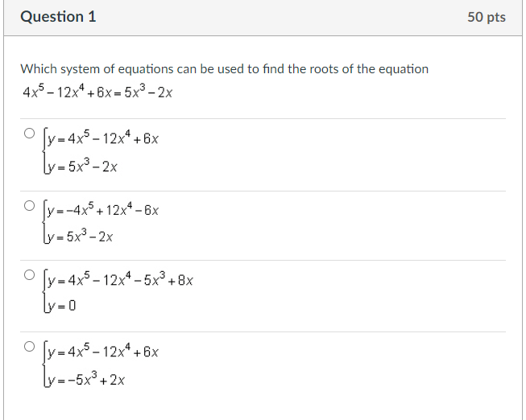The width and height of the screenshot is (526, 420).
Task: Click the 50 pts label
Action: click(x=487, y=17)
